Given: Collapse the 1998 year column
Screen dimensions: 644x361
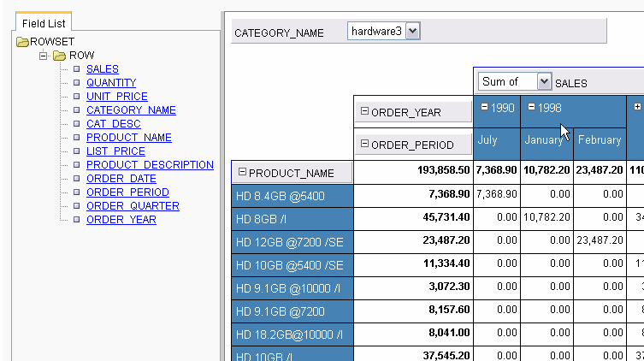Looking at the screenshot, I should (531, 107).
